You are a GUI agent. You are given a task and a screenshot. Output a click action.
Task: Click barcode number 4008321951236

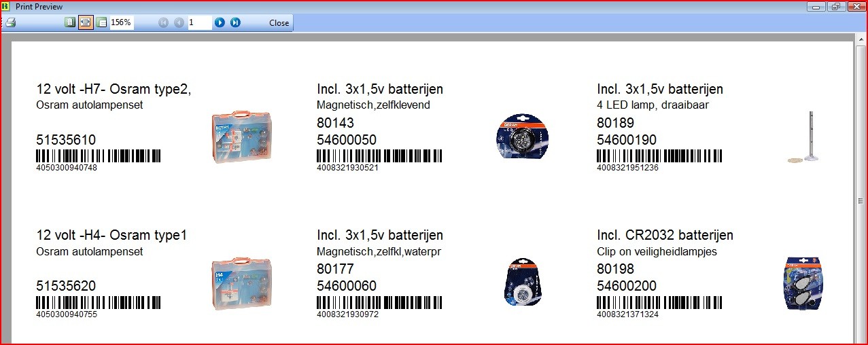coord(627,168)
